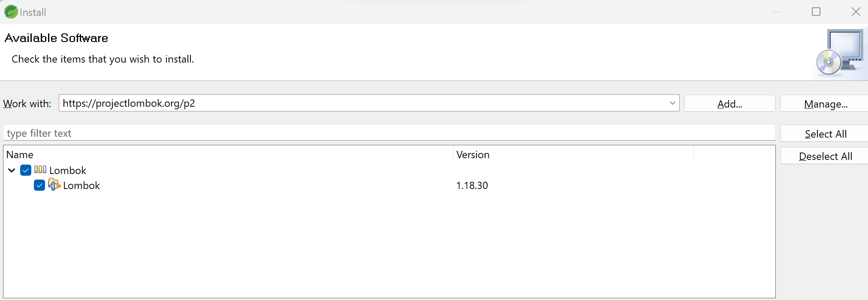
Task: Click the Spring leaf icon in title bar
Action: pyautogui.click(x=11, y=12)
